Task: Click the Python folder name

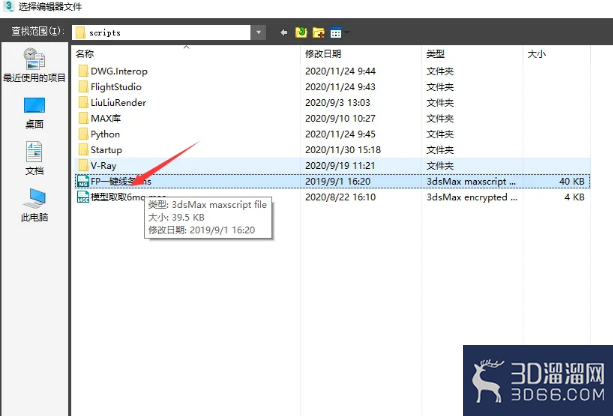Action: [105, 134]
